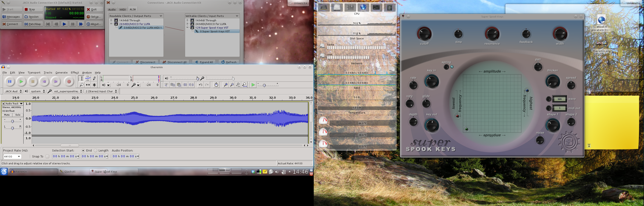This screenshot has width=644, height=206.
Task: Mute the Audio Track
Action: point(7,115)
